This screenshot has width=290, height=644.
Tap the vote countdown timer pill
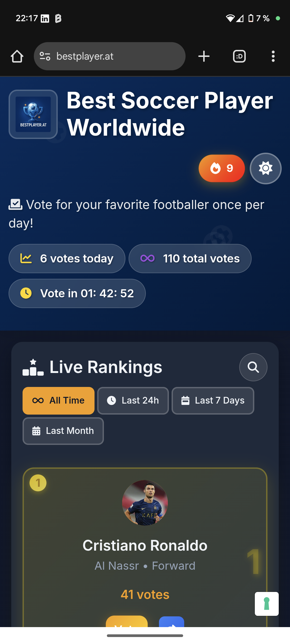[77, 294]
